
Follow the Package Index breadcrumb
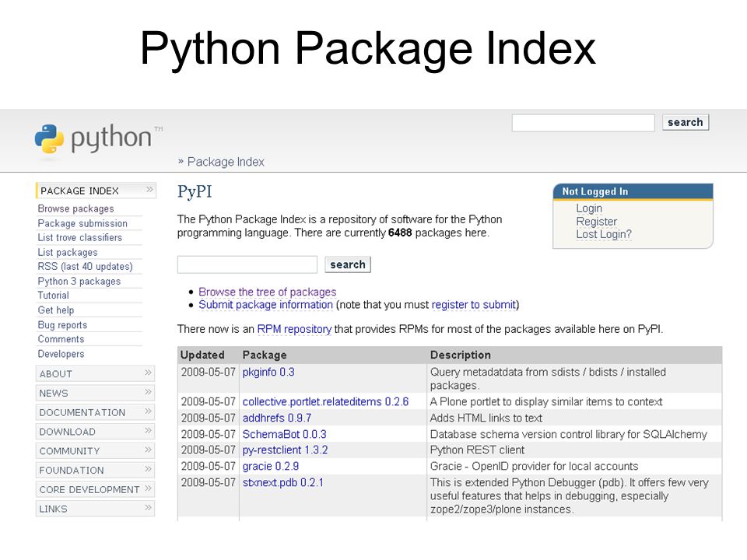[x=226, y=162]
